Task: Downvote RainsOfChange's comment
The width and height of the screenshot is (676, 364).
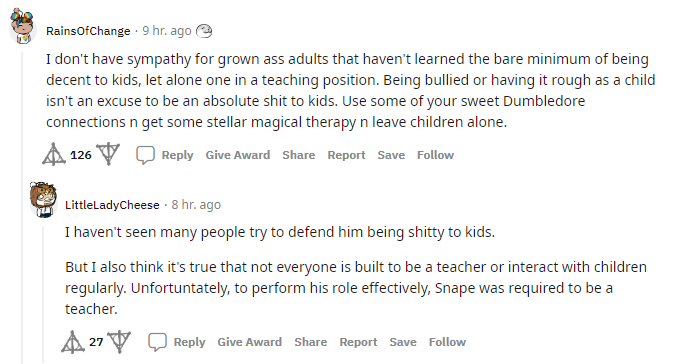Action: pos(108,154)
